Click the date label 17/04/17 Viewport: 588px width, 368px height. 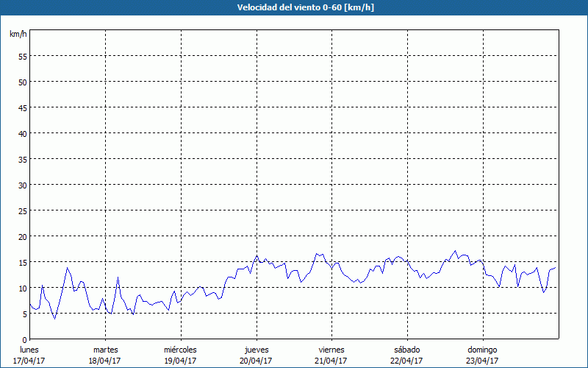(x=29, y=361)
